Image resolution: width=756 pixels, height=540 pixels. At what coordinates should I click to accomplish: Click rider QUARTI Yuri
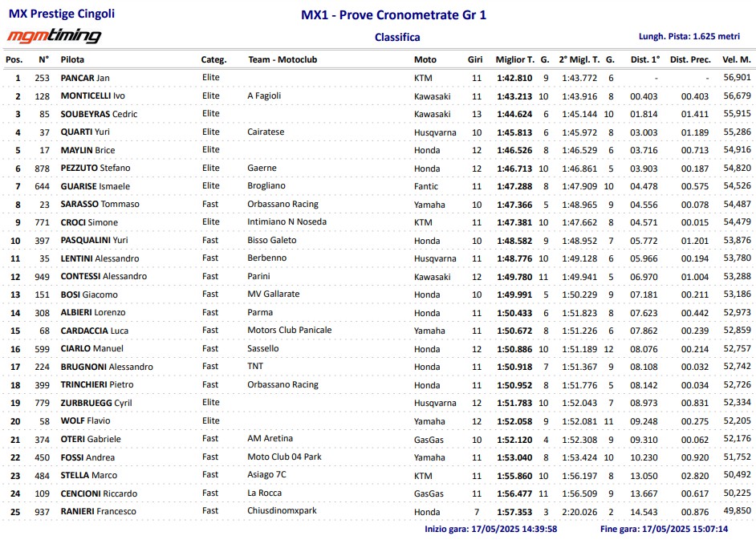click(x=85, y=132)
